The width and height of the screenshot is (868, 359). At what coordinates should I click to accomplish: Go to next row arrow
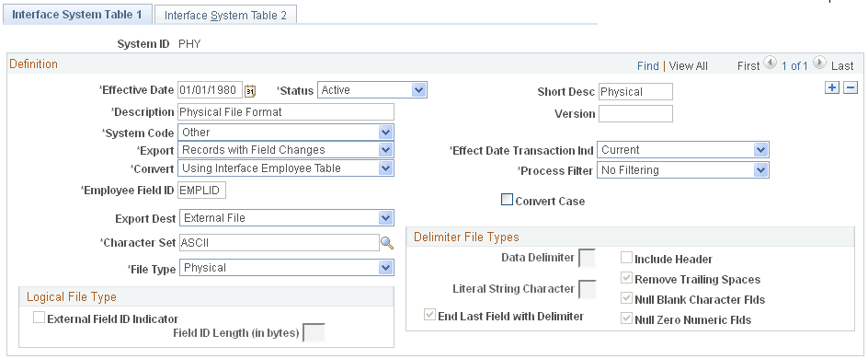coord(820,64)
